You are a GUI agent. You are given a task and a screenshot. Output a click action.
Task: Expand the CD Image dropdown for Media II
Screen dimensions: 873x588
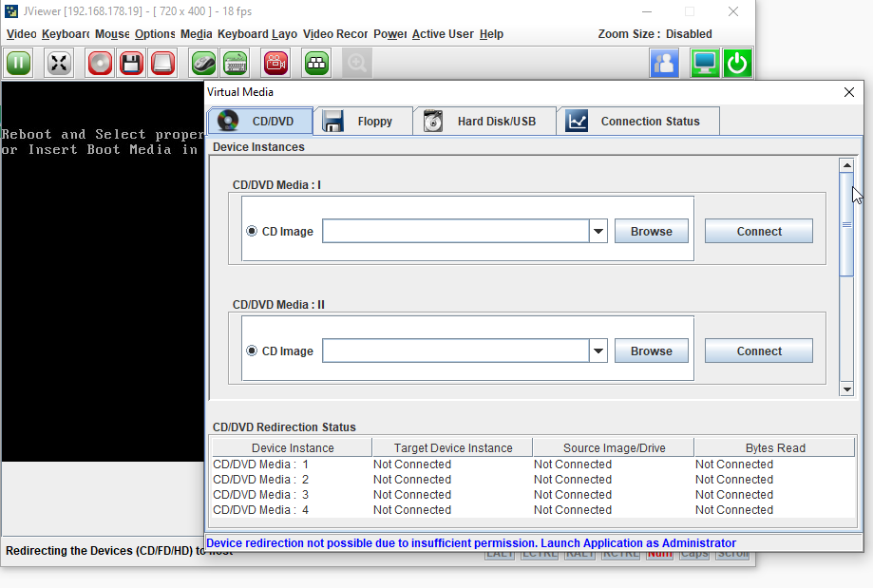click(598, 351)
